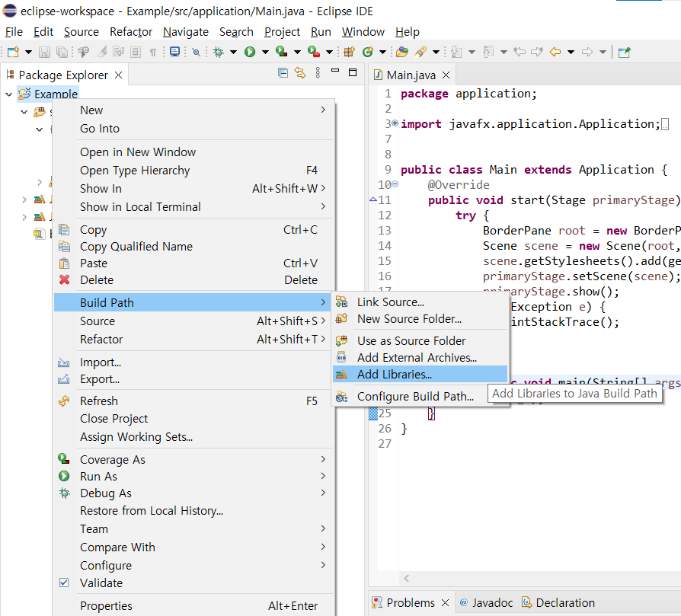The image size is (681, 616).
Task: Click the Open Perspective toolbar icon
Action: coord(625,52)
